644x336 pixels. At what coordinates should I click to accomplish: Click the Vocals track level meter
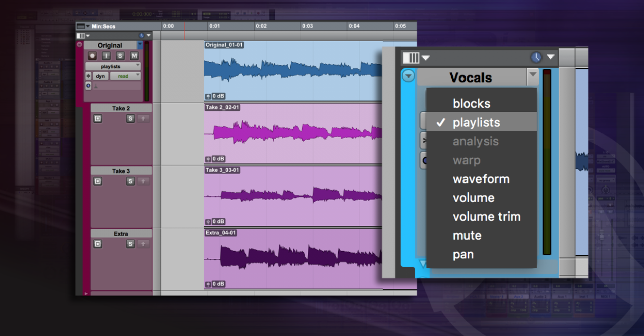coord(547,162)
